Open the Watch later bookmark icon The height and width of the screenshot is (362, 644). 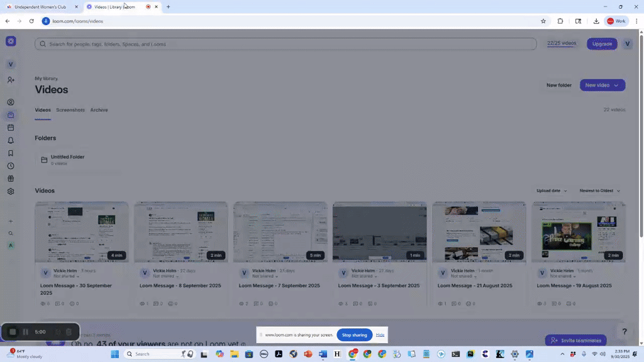click(11, 153)
